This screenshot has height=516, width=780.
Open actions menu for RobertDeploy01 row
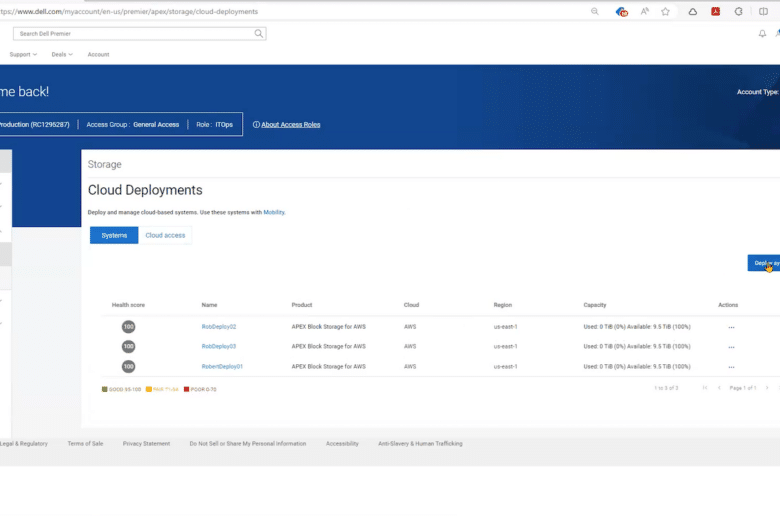(x=731, y=367)
